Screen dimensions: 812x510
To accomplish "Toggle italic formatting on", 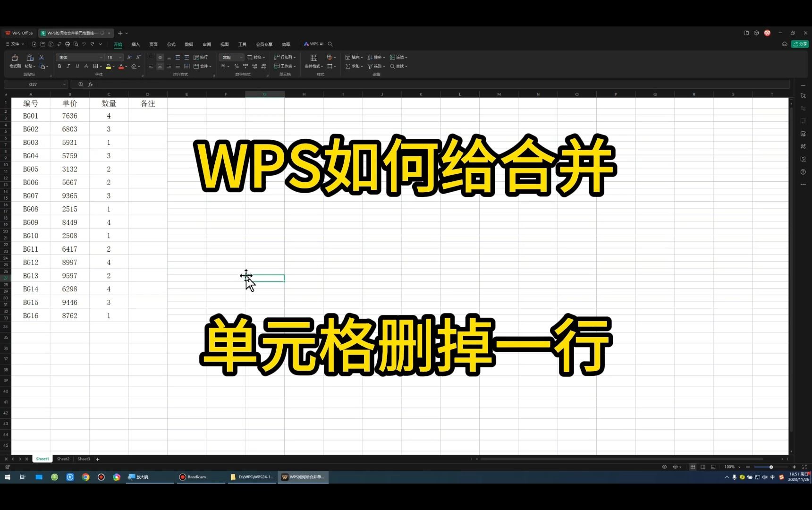I will pyautogui.click(x=68, y=66).
